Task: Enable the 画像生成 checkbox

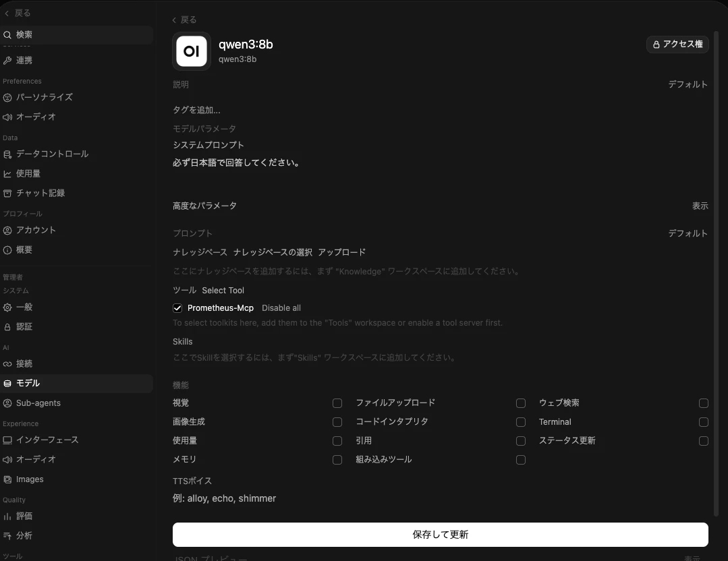Action: coord(337,422)
